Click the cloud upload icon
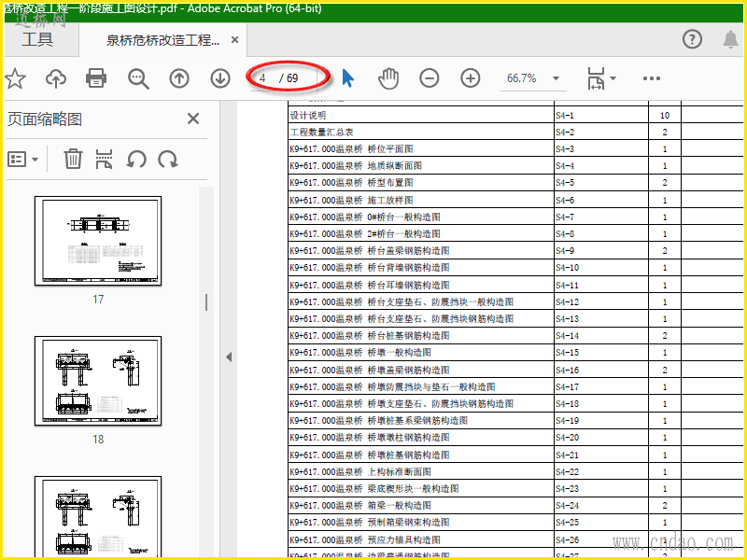 click(x=56, y=78)
